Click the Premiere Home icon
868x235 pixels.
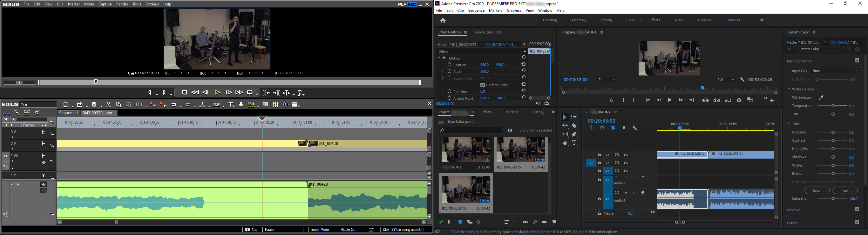coord(443,21)
